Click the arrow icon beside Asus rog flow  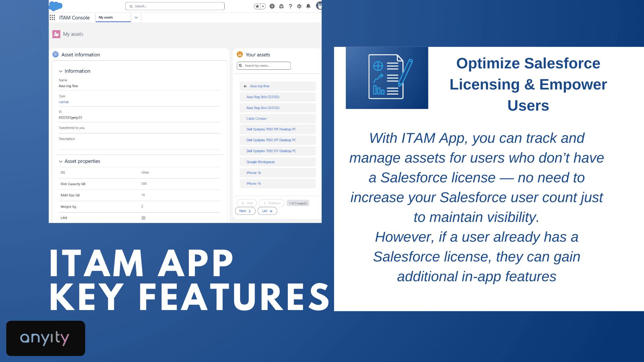click(245, 86)
